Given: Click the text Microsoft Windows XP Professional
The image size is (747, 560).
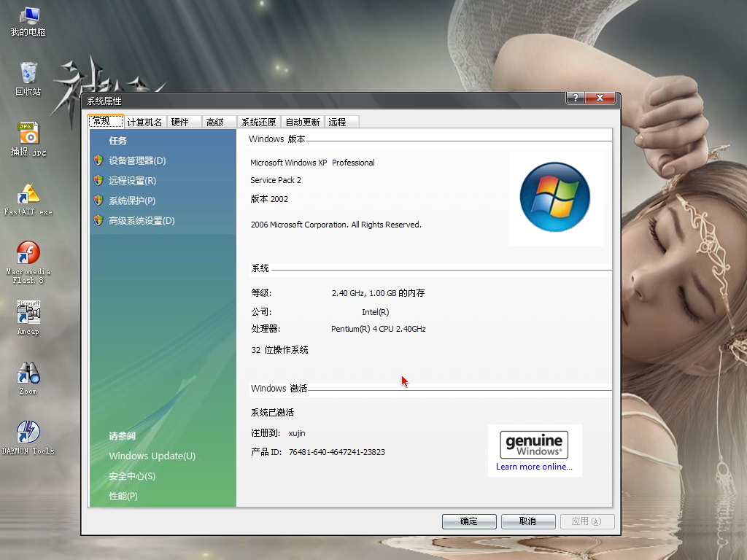Looking at the screenshot, I should [x=312, y=163].
